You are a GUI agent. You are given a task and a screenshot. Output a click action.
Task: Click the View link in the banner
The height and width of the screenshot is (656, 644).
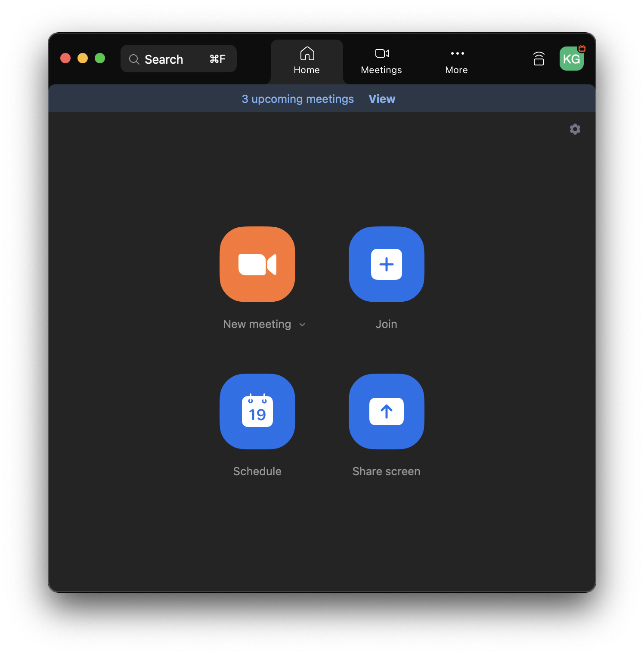pos(382,99)
